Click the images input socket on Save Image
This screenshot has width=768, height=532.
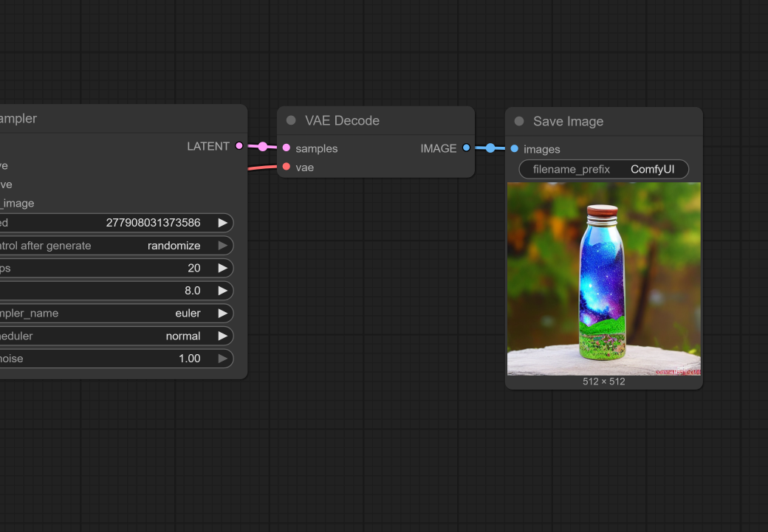514,149
